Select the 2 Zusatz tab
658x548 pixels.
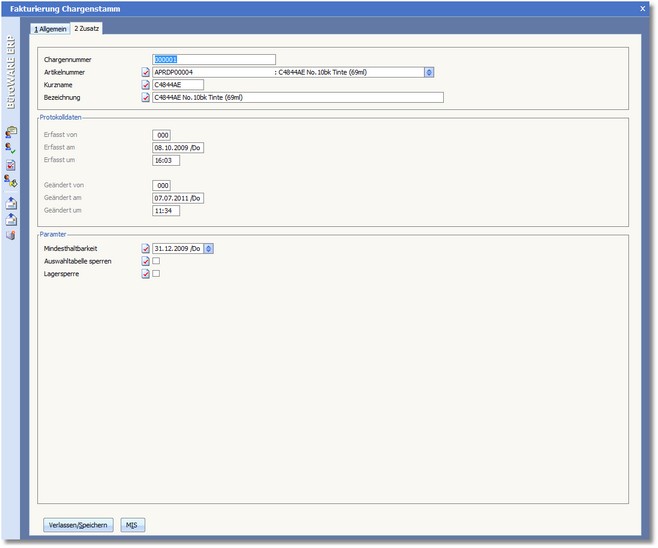click(x=86, y=29)
